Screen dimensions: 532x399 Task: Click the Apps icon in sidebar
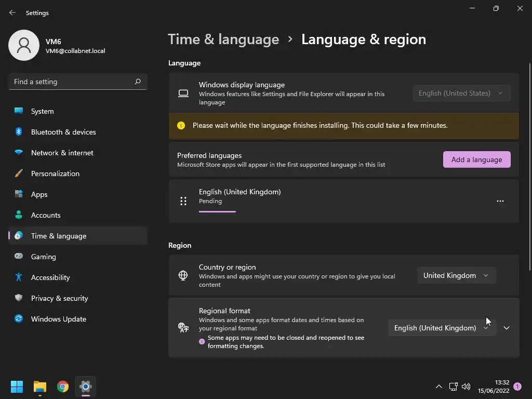tap(19, 194)
